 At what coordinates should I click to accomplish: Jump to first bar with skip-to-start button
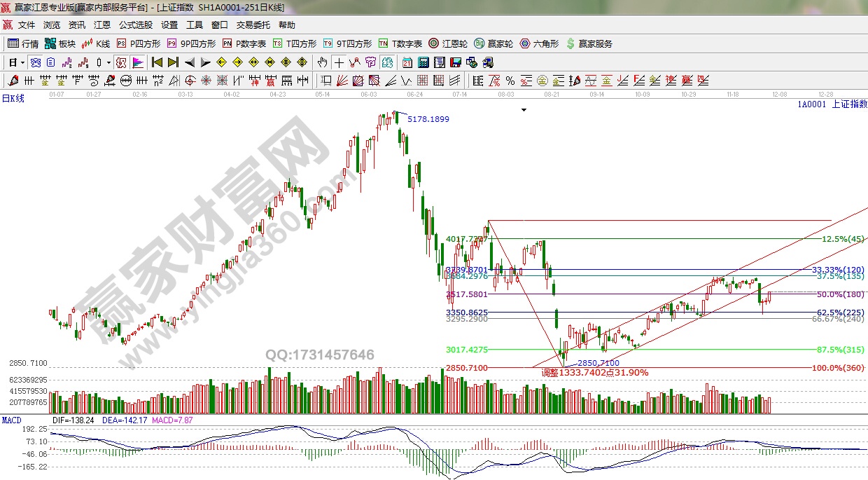[x=157, y=62]
